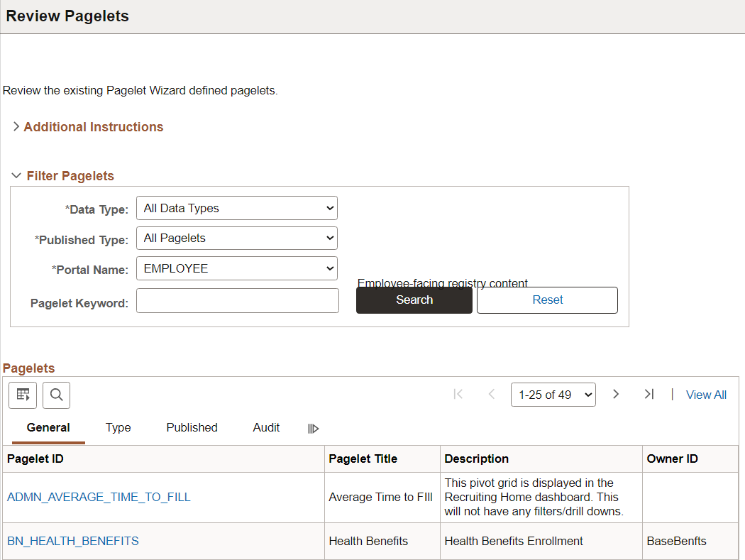Go to next page arrow
Image resolution: width=745 pixels, height=560 pixels.
[616, 394]
